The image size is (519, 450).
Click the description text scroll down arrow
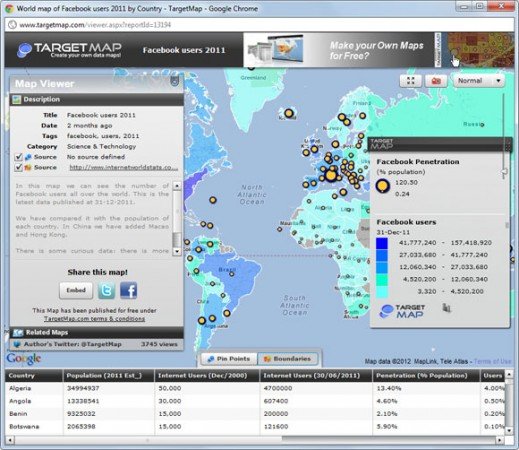[177, 251]
